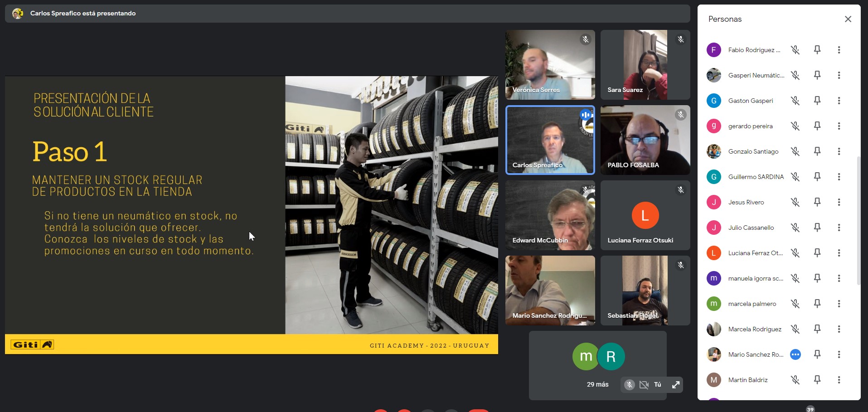Select Carlos Spreafico's video tile
Viewport: 868px width, 412px height.
click(x=550, y=140)
